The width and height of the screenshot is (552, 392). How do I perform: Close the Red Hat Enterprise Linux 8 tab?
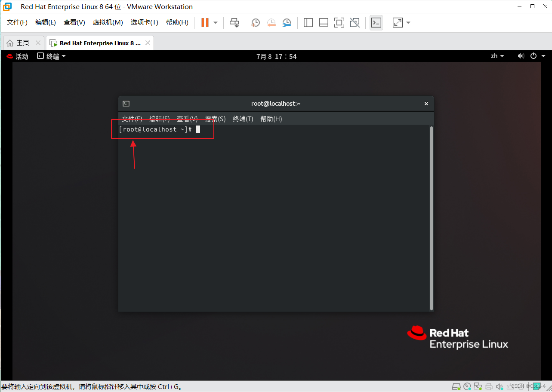[148, 43]
